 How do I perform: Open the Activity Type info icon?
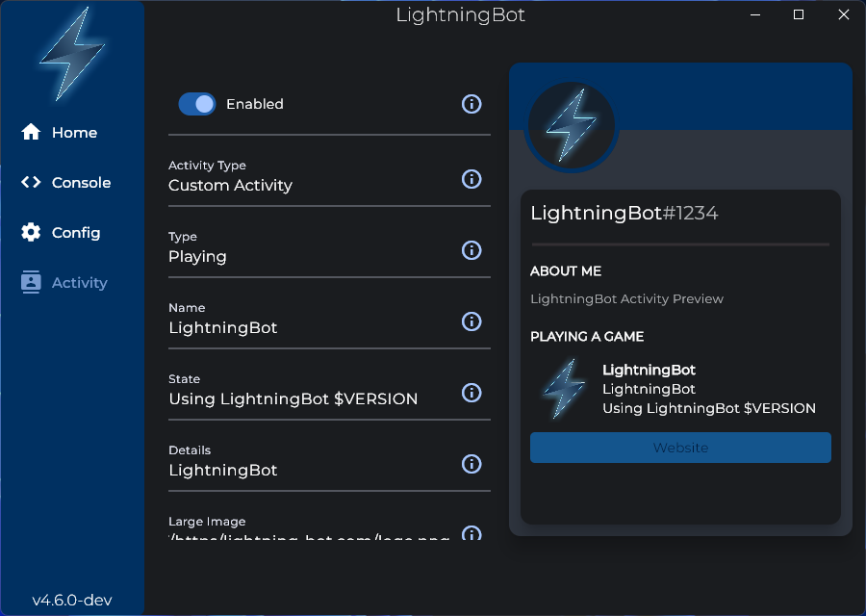tap(471, 179)
